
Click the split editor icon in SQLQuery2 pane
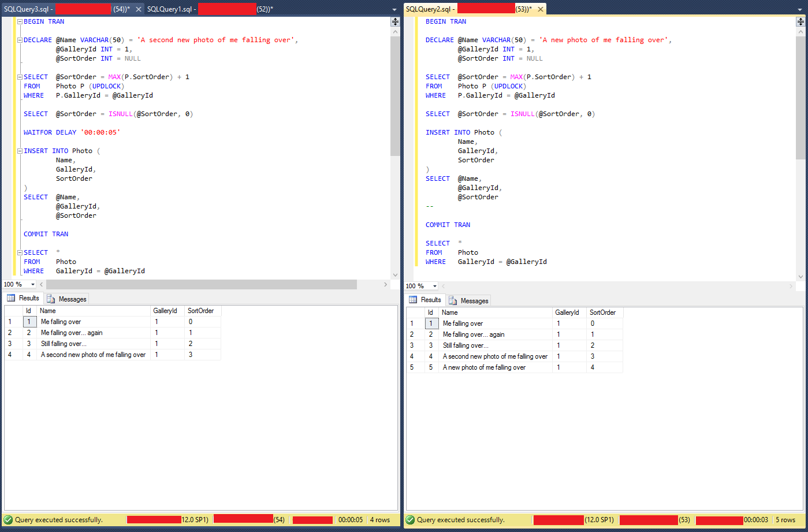pos(800,21)
